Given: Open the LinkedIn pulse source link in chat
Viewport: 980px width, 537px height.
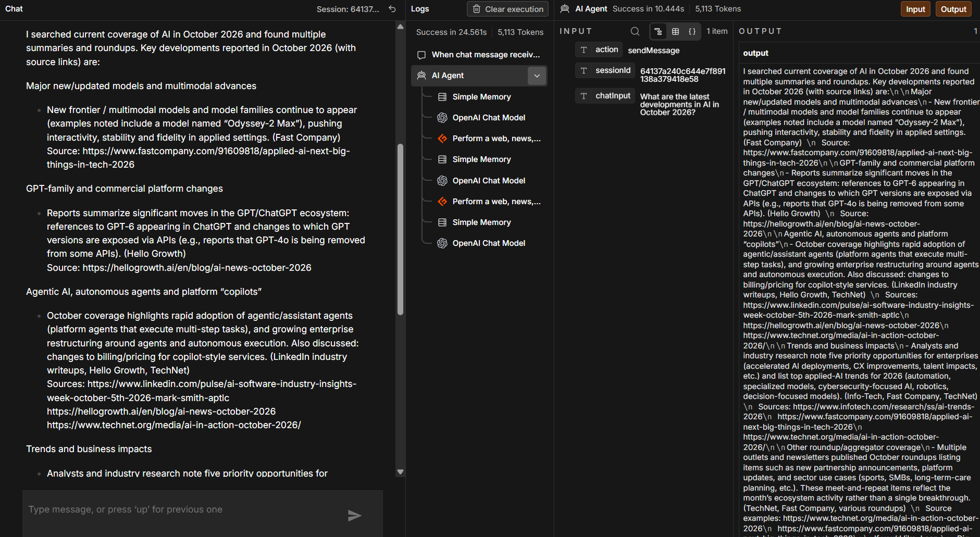Looking at the screenshot, I should pyautogui.click(x=202, y=391).
